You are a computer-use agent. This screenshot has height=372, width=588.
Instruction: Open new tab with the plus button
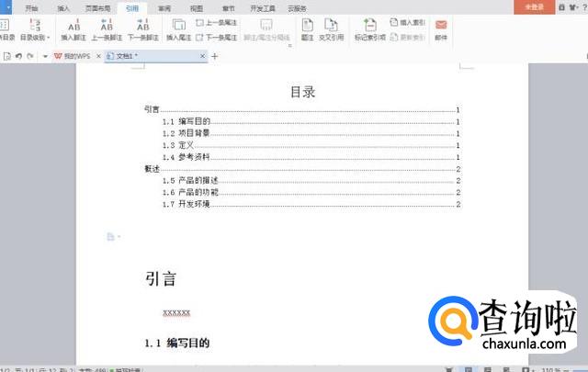pos(215,56)
